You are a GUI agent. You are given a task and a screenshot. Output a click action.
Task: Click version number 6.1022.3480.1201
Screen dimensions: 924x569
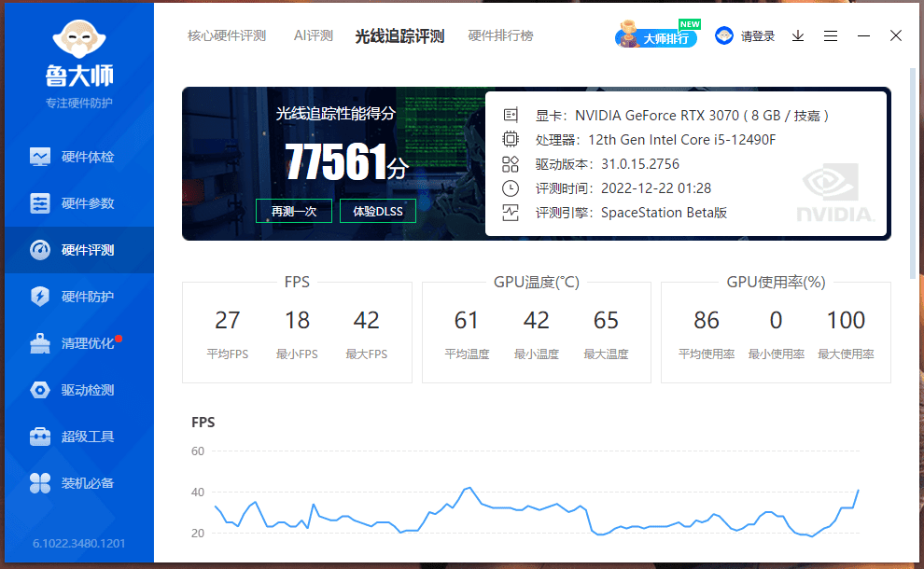(x=79, y=543)
